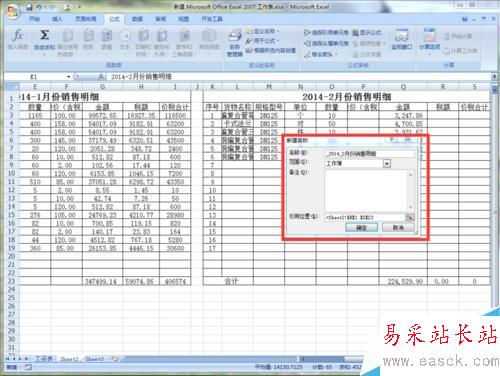Open the Insert ribbon tab
The image size is (500, 376).
coord(57,19)
